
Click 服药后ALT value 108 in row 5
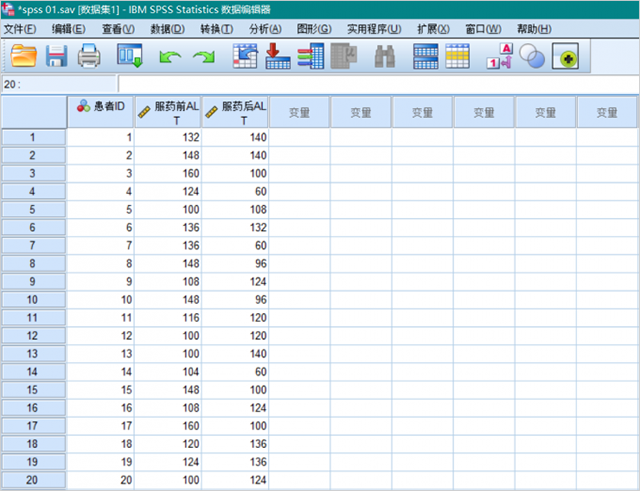(235, 209)
